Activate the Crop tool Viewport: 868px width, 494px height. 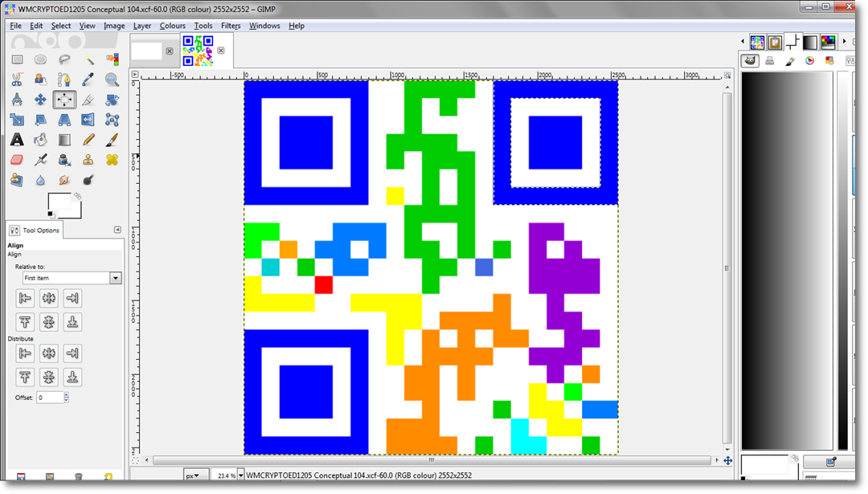[x=88, y=100]
